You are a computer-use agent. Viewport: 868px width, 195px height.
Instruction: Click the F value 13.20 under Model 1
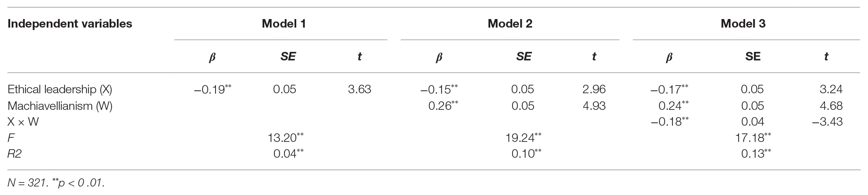[x=282, y=138]
